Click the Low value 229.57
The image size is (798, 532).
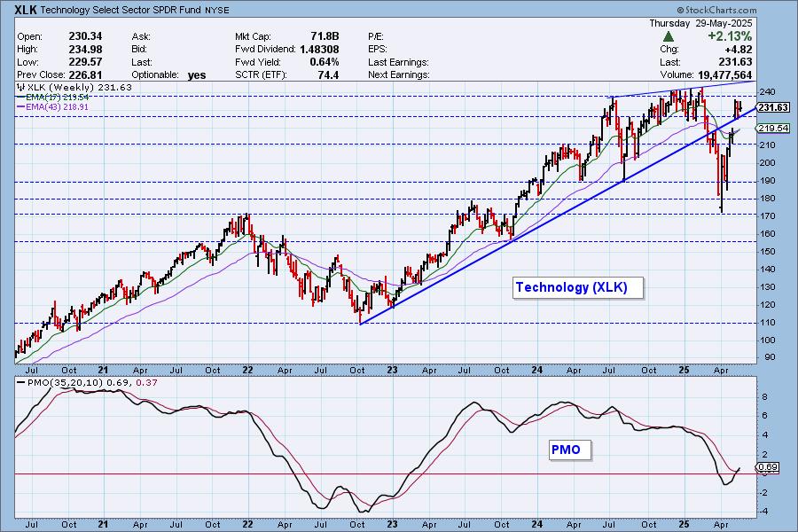pos(85,62)
